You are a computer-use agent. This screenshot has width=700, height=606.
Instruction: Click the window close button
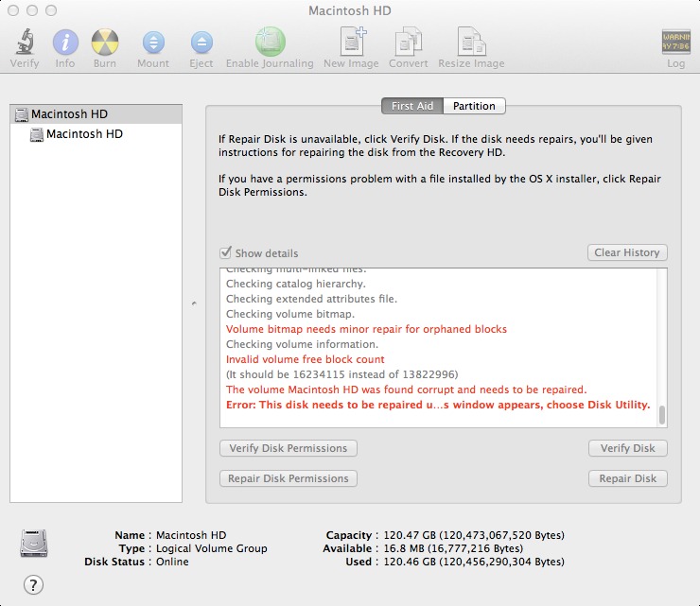[x=13, y=10]
